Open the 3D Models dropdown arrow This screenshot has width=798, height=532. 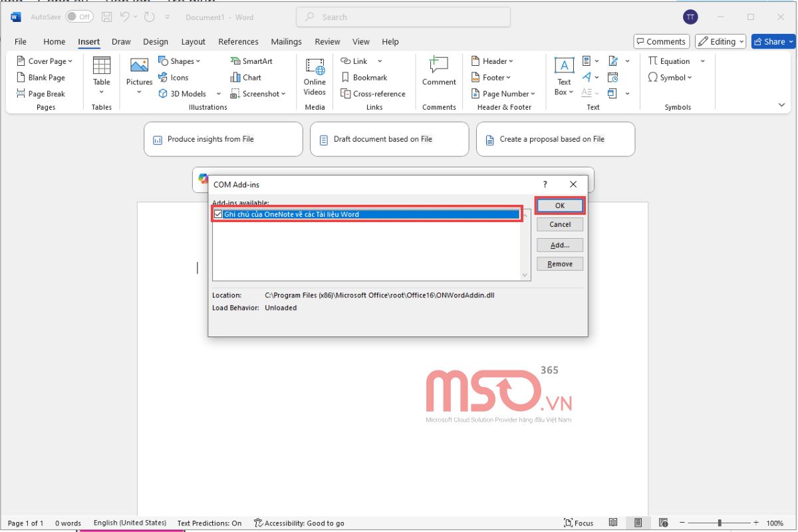219,94
